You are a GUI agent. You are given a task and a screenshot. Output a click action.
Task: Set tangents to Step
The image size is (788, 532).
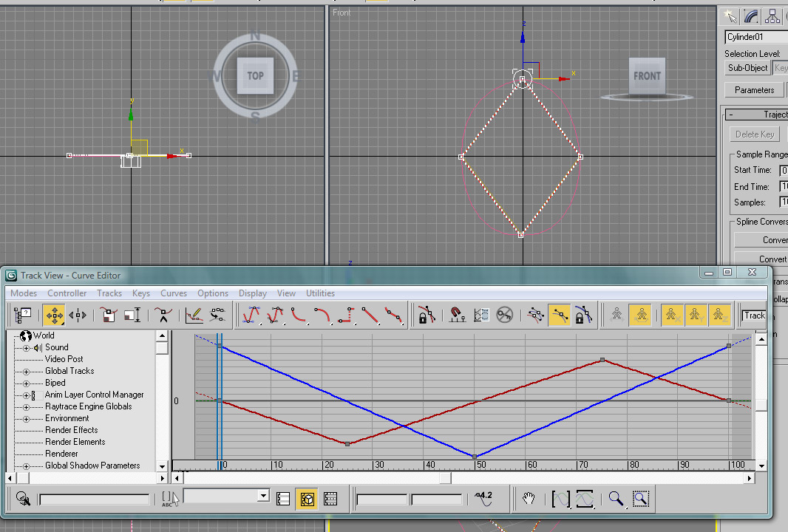(x=347, y=316)
